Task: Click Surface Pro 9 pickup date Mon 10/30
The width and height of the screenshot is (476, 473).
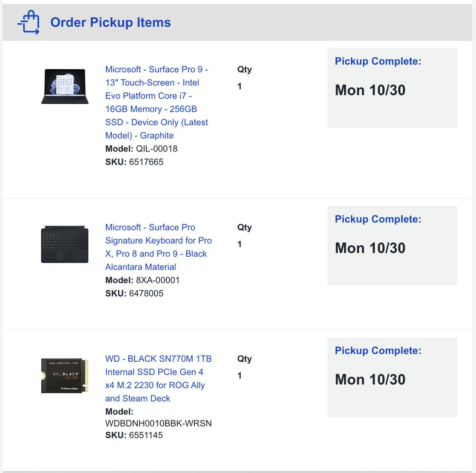Action: click(370, 90)
